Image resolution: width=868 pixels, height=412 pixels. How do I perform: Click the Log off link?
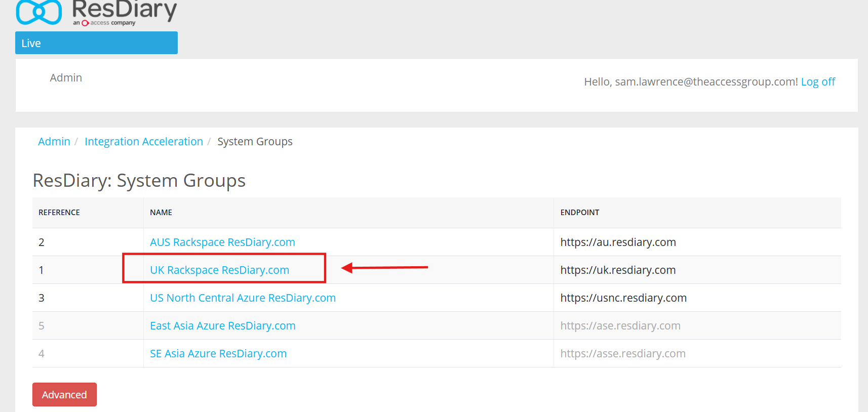[818, 82]
